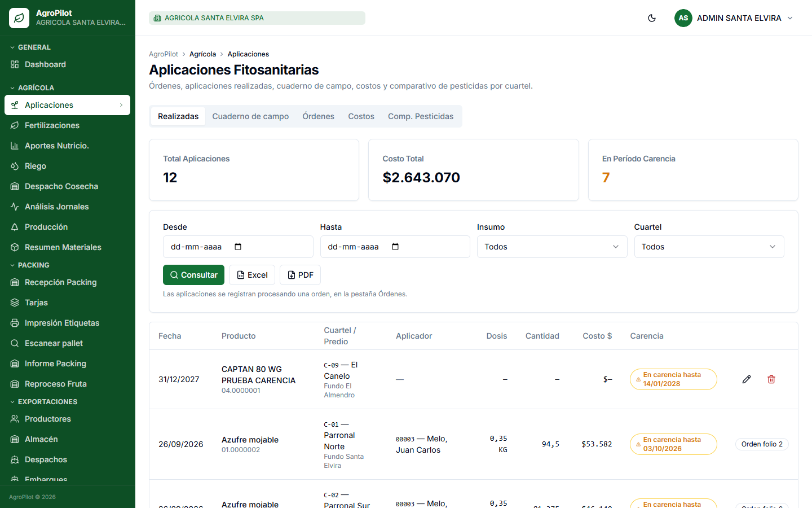Screen dimensions: 812x508
Task: Click the Tarjas layers icon
Action: point(15,303)
